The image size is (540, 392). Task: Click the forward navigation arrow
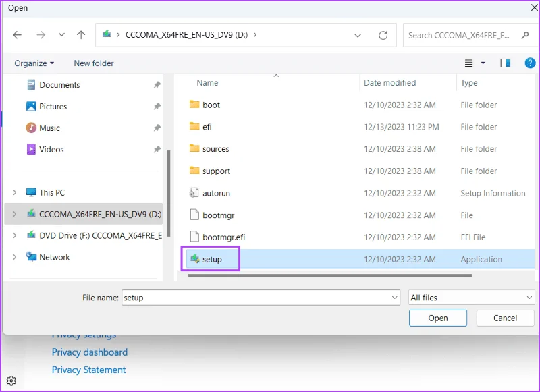pyautogui.click(x=40, y=35)
